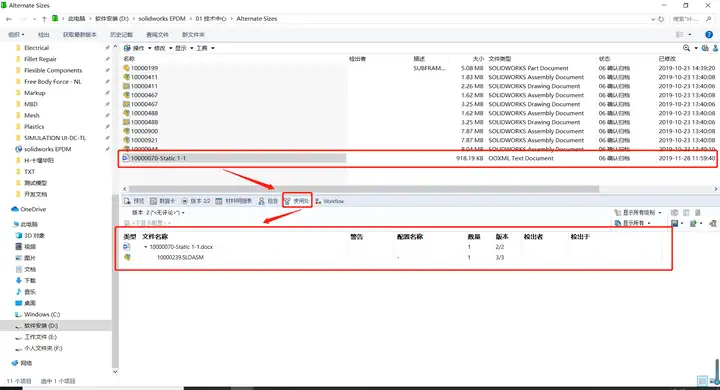The height and width of the screenshot is (390, 720).
Task: Click the user icon at EPDM toolbar right
Action: tap(715, 48)
